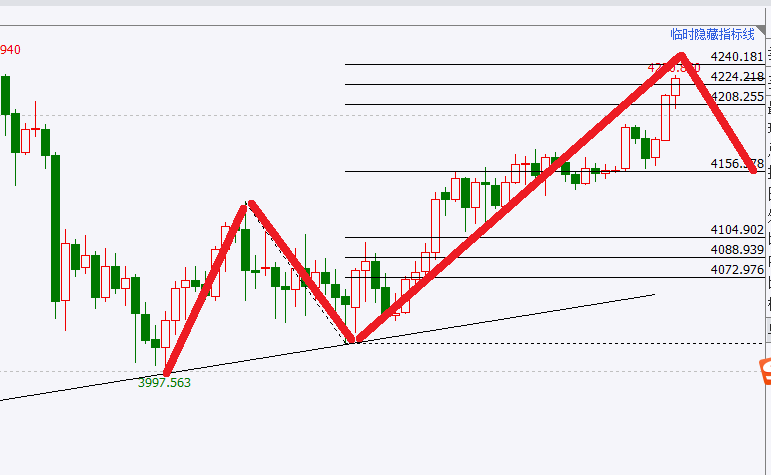Image resolution: width=771 pixels, height=475 pixels.
Task: Click the rising black trend line's right end
Action: (652, 295)
